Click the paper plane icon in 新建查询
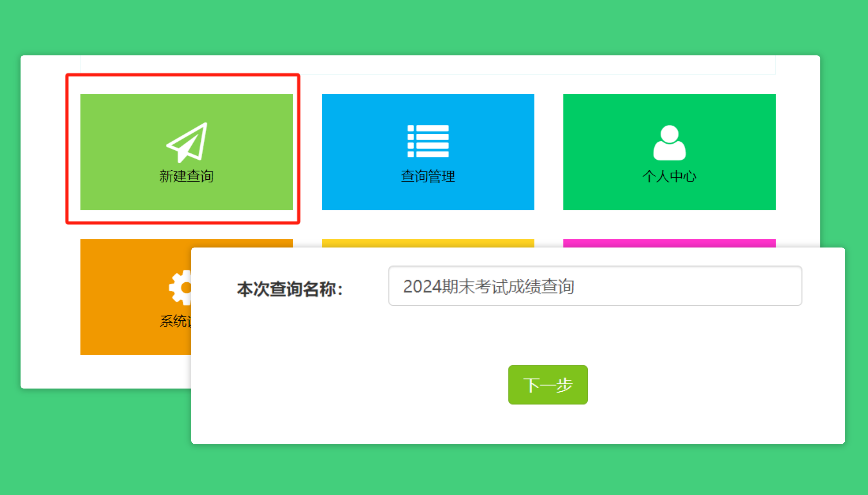868x495 pixels. (x=187, y=143)
